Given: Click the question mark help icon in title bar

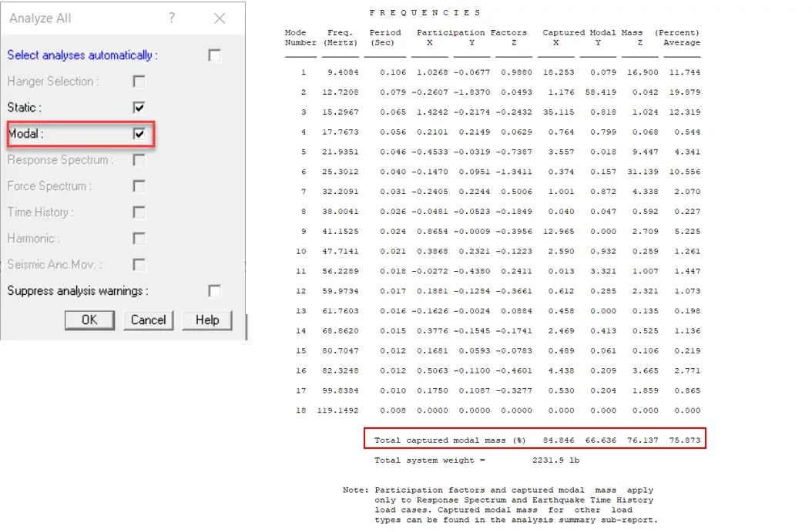Looking at the screenshot, I should (x=172, y=18).
